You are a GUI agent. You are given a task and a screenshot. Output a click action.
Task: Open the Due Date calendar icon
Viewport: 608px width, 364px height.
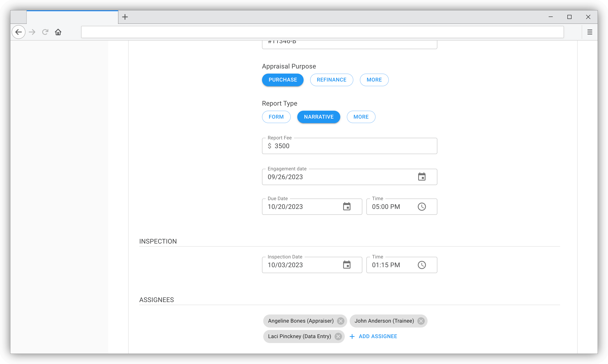346,206
